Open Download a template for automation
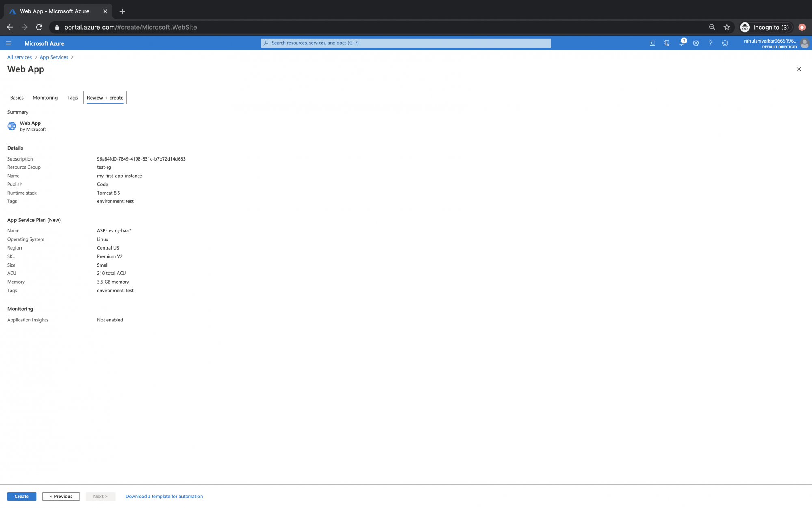The width and height of the screenshot is (812, 508). click(164, 496)
